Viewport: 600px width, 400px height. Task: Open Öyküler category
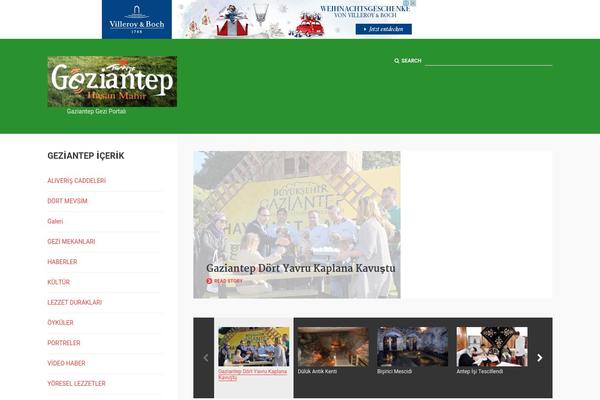(x=60, y=323)
